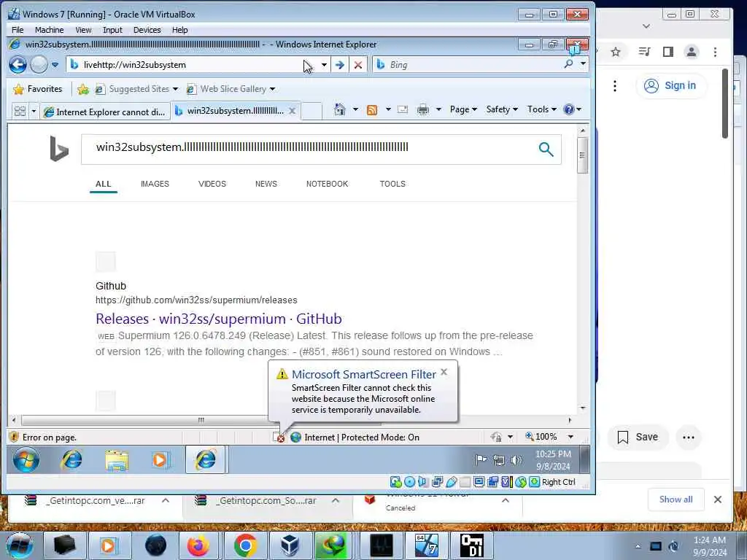Close the win32subsystem tab
Image resolution: width=747 pixels, height=560 pixels.
[293, 111]
